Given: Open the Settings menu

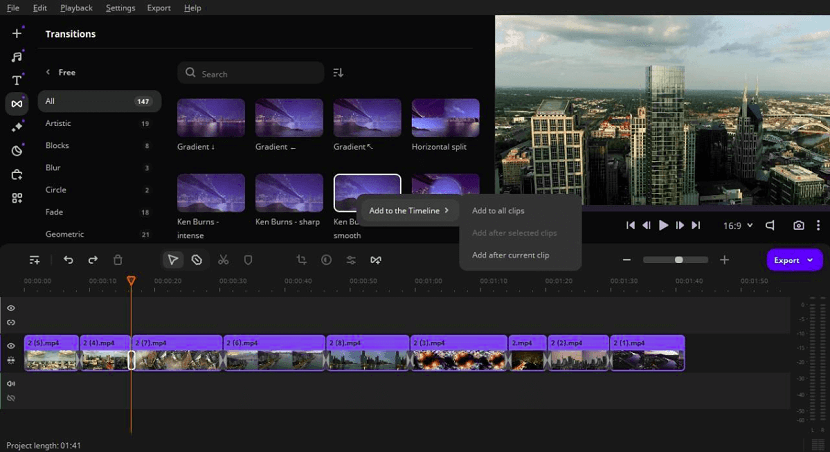Looking at the screenshot, I should coord(120,8).
